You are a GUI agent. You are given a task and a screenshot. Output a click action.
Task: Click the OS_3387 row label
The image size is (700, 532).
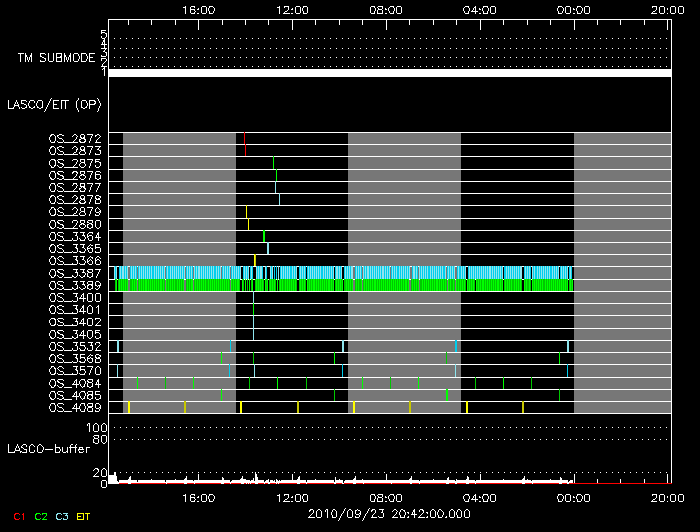tap(74, 273)
